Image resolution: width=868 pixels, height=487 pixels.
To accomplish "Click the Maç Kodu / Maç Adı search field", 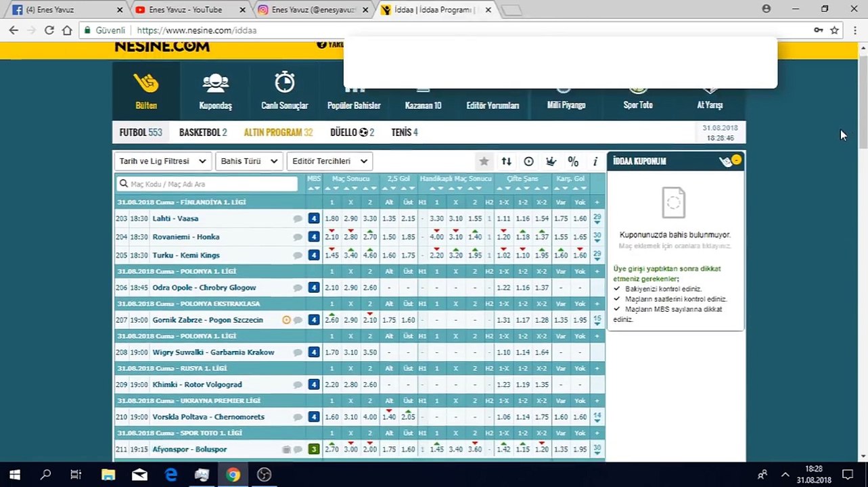I will coord(207,184).
